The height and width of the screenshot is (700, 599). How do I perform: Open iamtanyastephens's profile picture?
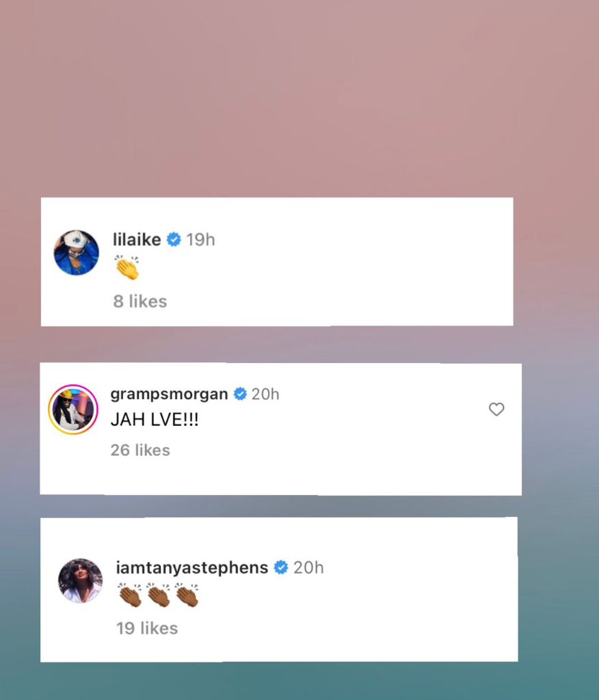coord(81,580)
